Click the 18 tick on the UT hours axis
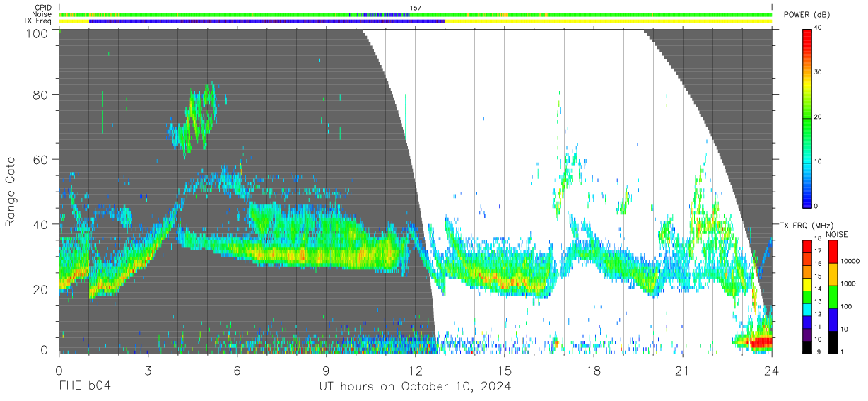The height and width of the screenshot is (401, 868). (594, 371)
